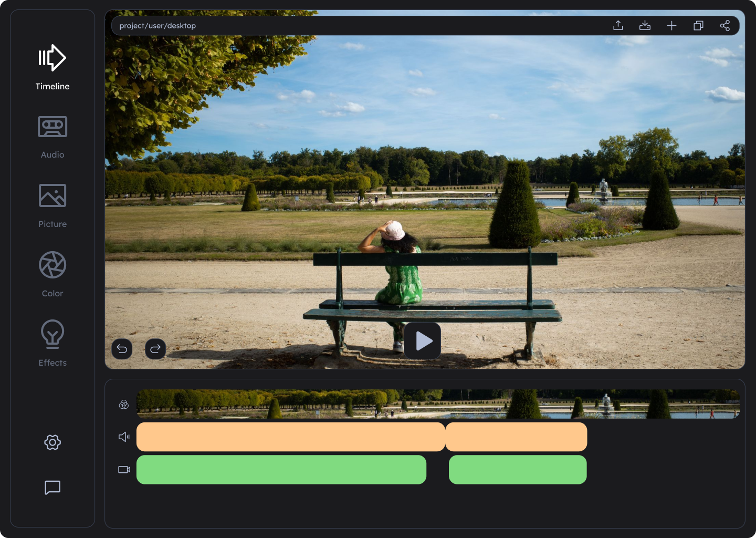Redo the last edit
The height and width of the screenshot is (538, 756).
pos(155,349)
